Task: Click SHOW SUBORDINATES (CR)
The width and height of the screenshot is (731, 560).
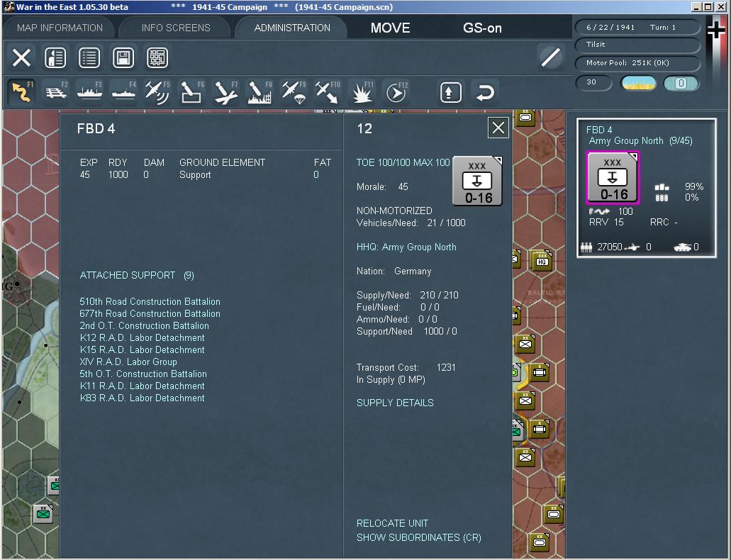Action: (418, 537)
